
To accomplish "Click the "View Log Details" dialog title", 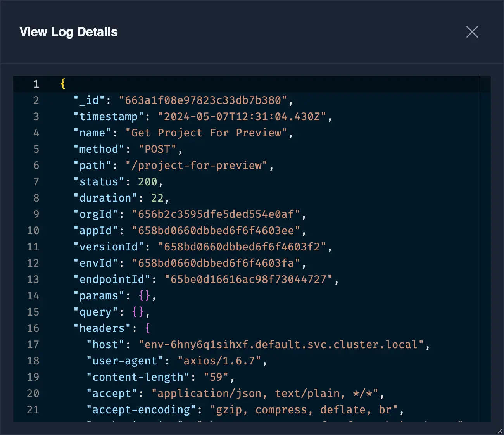I will click(x=69, y=32).
